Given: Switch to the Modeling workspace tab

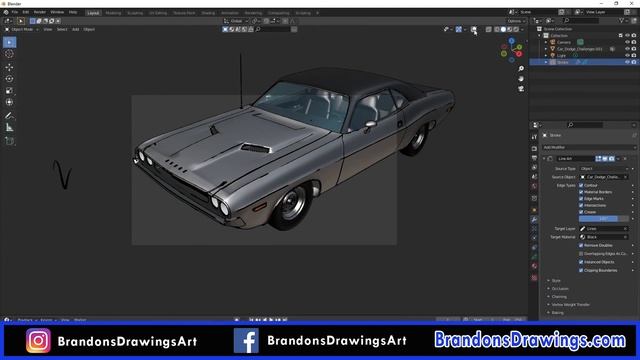Looking at the screenshot, I should tap(113, 13).
